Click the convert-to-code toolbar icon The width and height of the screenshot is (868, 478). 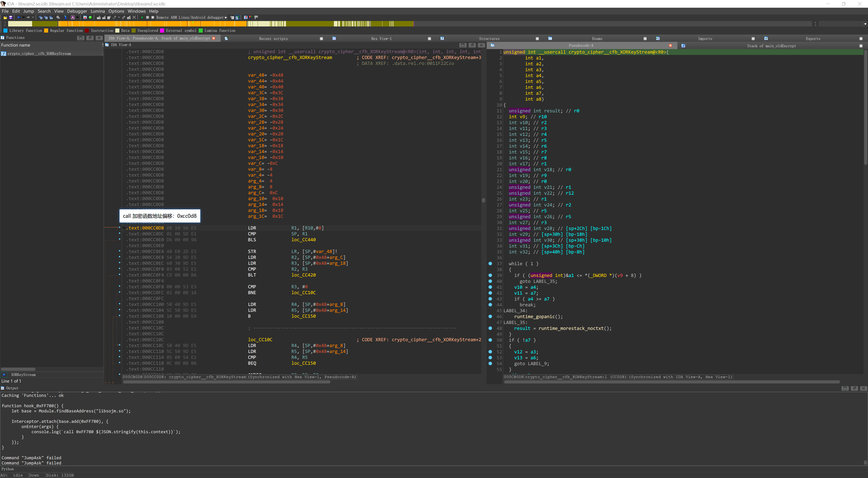tap(99, 18)
